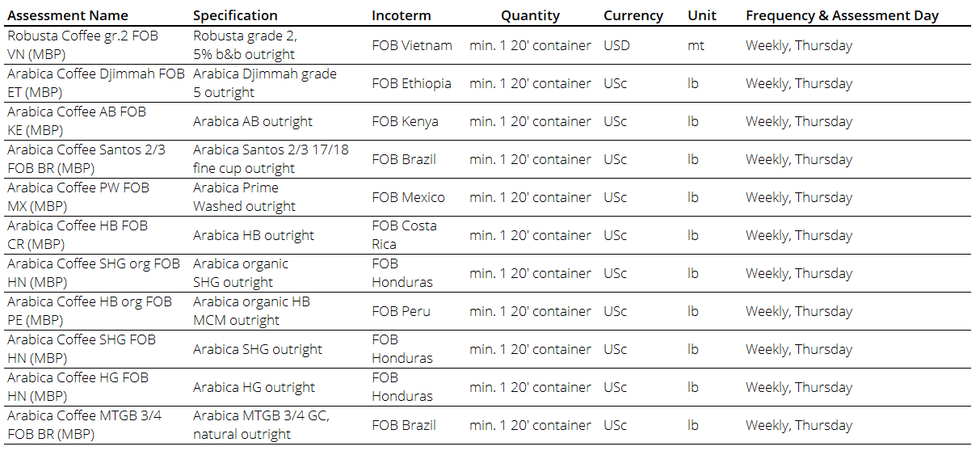980x455 pixels.
Task: Click Arabica Coffee Djimmah FOB ET assessment
Action: (96, 83)
